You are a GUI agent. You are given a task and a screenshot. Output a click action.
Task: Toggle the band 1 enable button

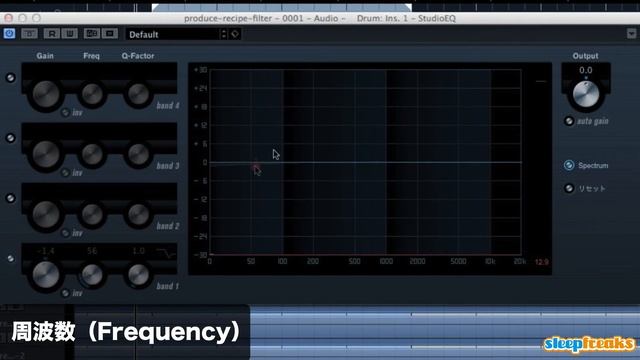point(11,258)
